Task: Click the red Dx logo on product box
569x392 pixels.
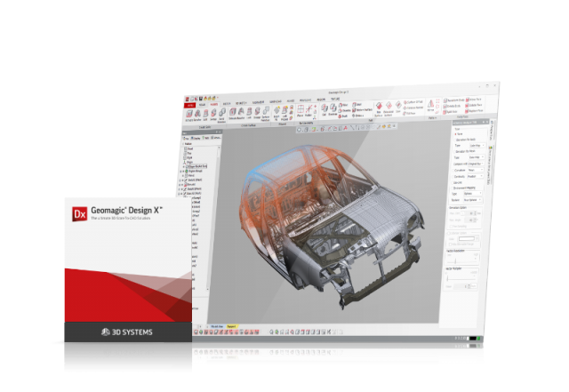Action: 79,214
